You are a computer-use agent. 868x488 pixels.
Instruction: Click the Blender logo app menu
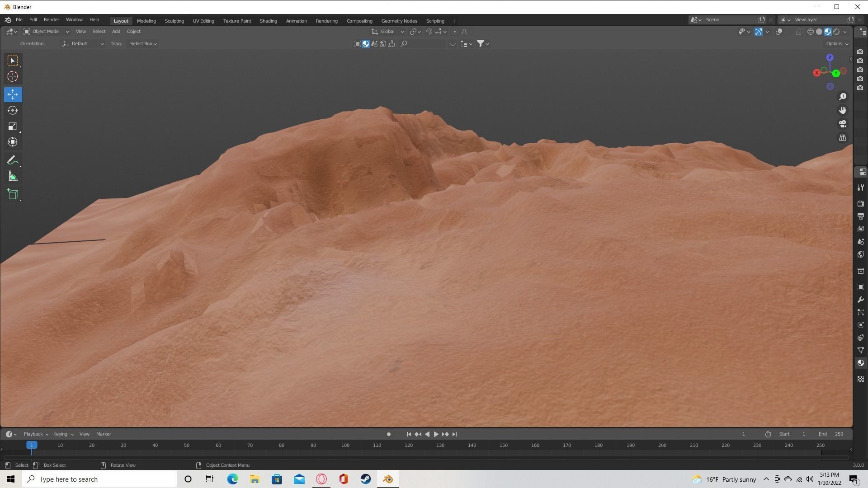(x=8, y=20)
